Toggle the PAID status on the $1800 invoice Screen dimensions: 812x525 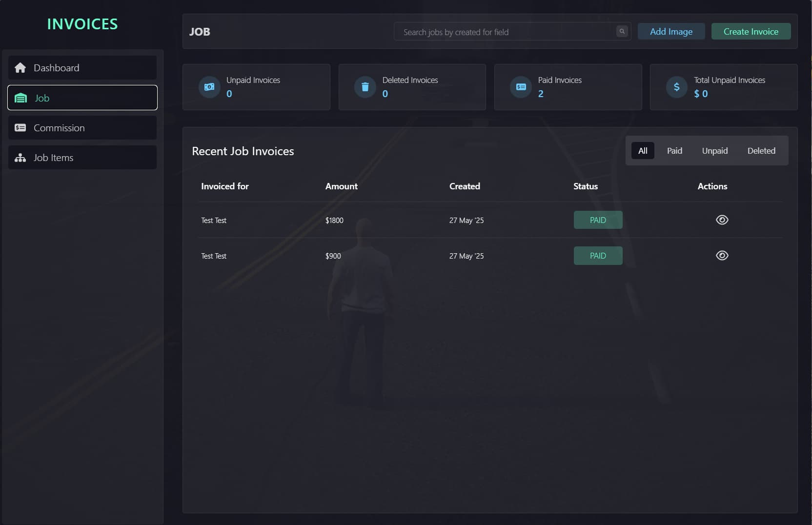[x=598, y=220]
